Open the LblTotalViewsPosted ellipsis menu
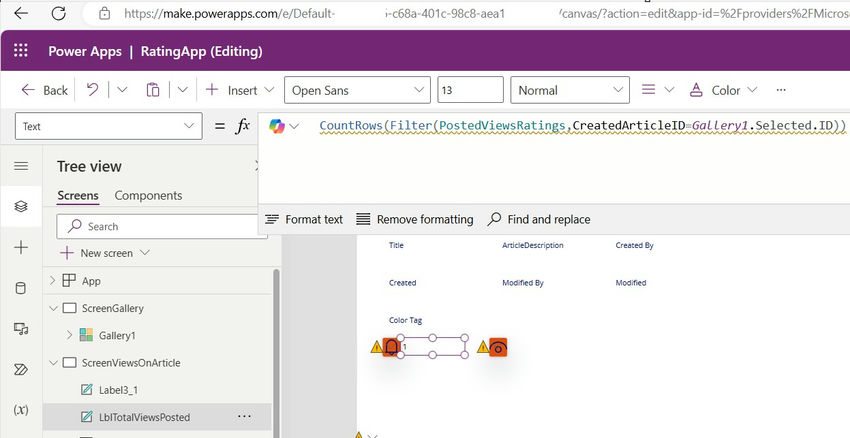This screenshot has width=850, height=438. point(244,417)
